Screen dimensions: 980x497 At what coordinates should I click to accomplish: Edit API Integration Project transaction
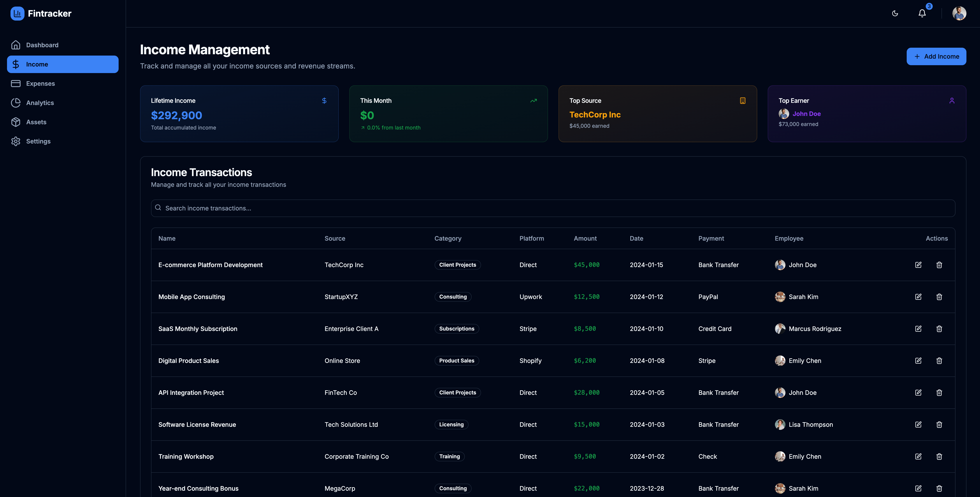(918, 392)
